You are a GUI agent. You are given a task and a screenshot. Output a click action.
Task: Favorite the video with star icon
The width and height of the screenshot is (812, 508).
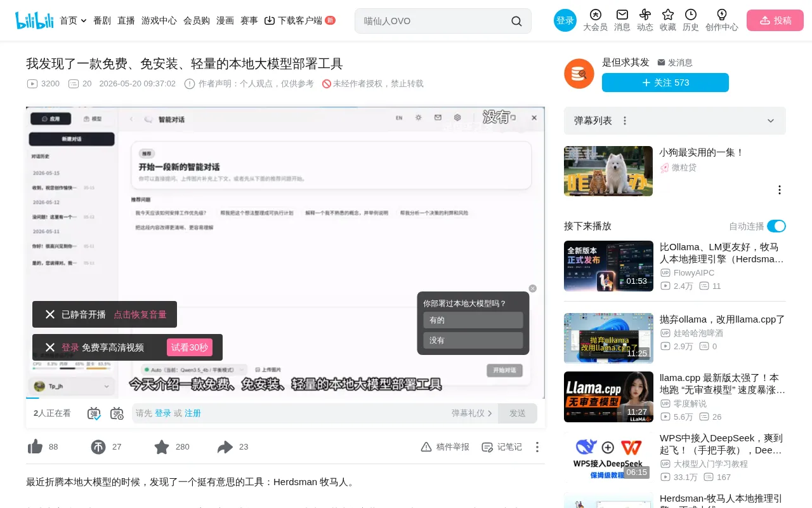point(162,447)
